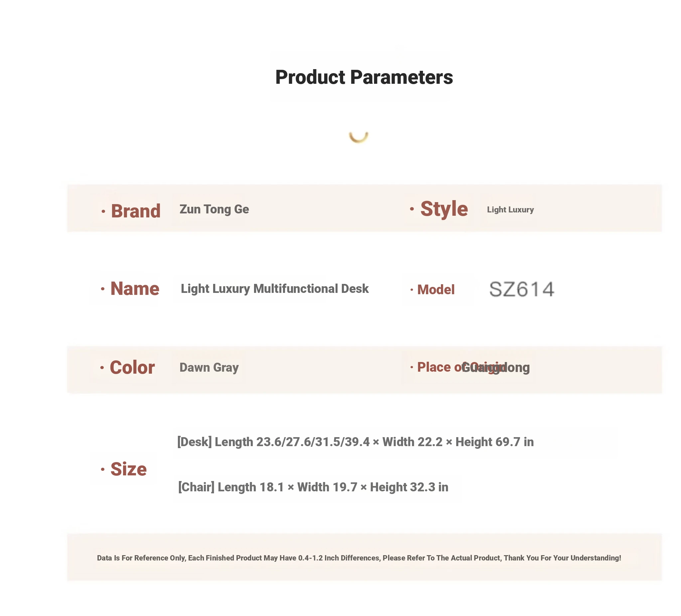681x616 pixels.
Task: Click the Chair dimensions line
Action: click(x=313, y=487)
